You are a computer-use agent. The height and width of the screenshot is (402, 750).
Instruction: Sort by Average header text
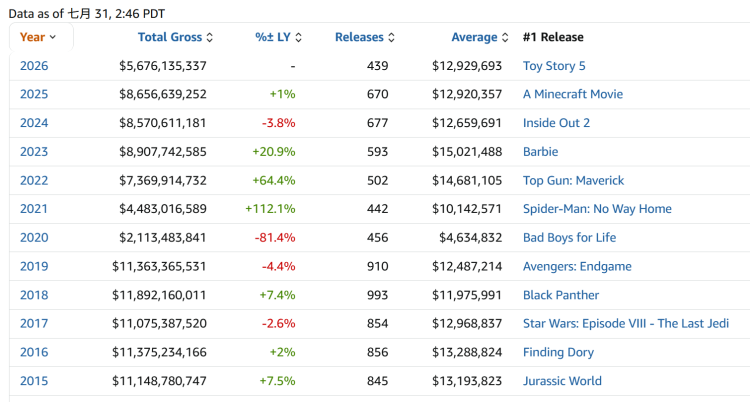[x=474, y=37]
